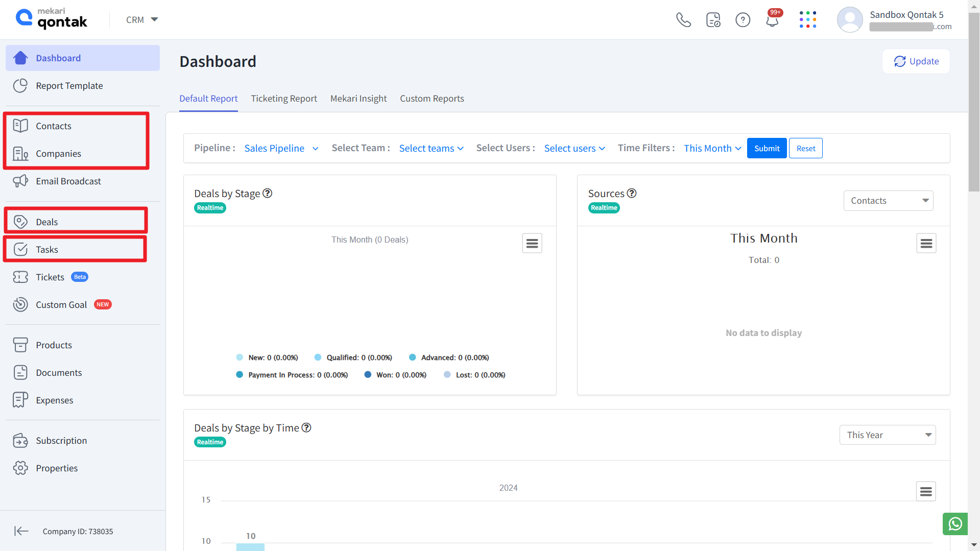This screenshot has height=551, width=980.
Task: Click Deals by Stage help icon
Action: [x=268, y=193]
